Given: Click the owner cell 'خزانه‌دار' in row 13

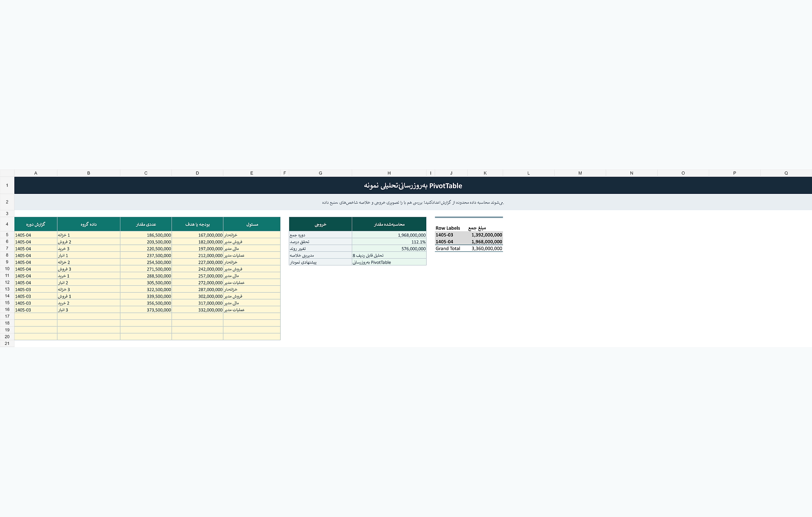Looking at the screenshot, I should click(x=252, y=289).
